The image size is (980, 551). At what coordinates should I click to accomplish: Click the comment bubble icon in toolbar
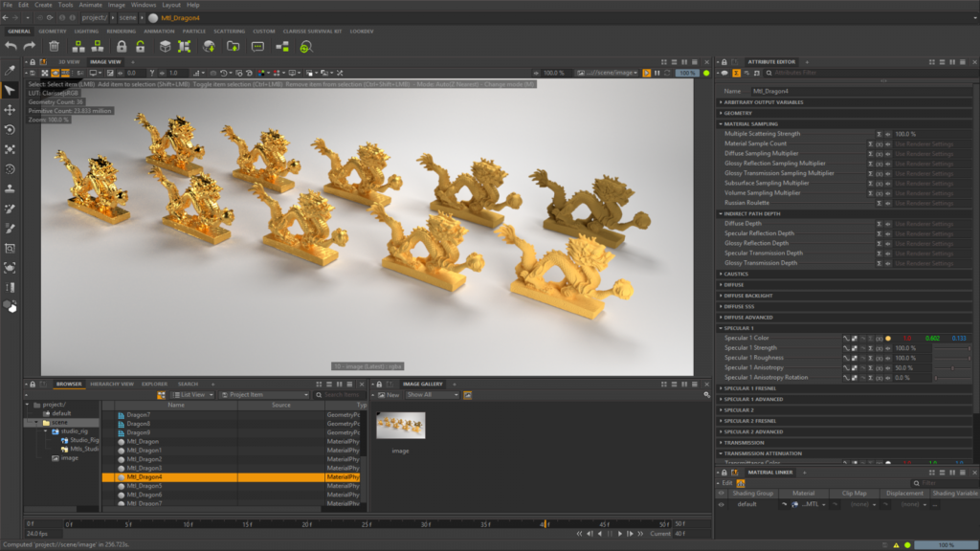[x=257, y=46]
